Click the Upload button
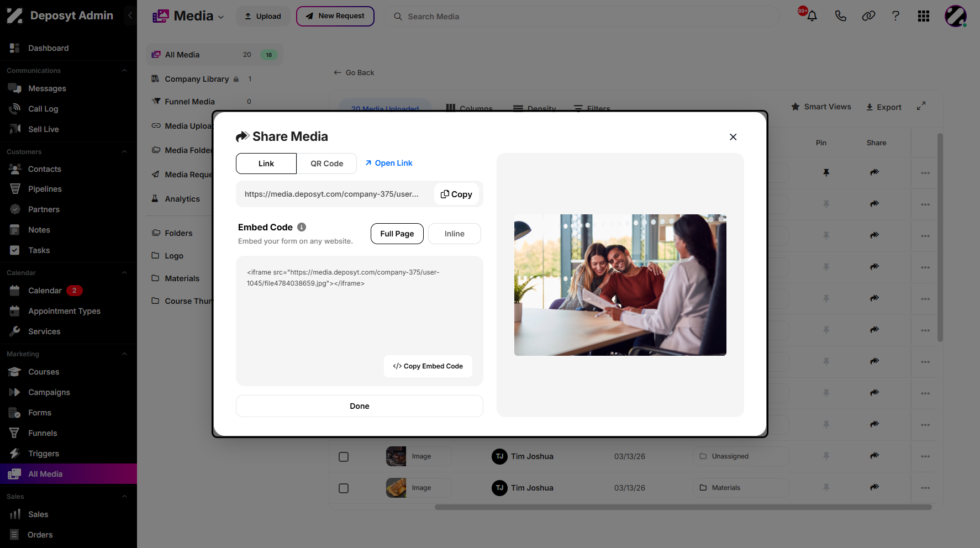The image size is (980, 548). [263, 17]
